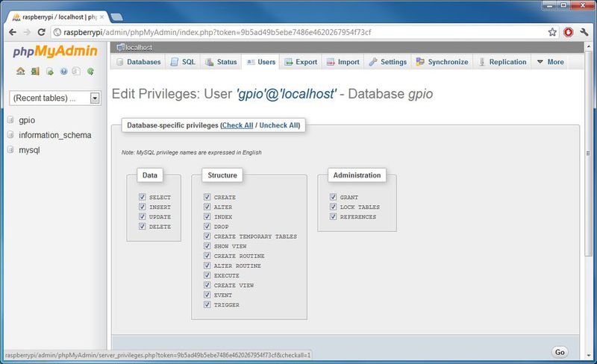
Task: Toggle the CREATE privilege checkbox
Action: 207,197
